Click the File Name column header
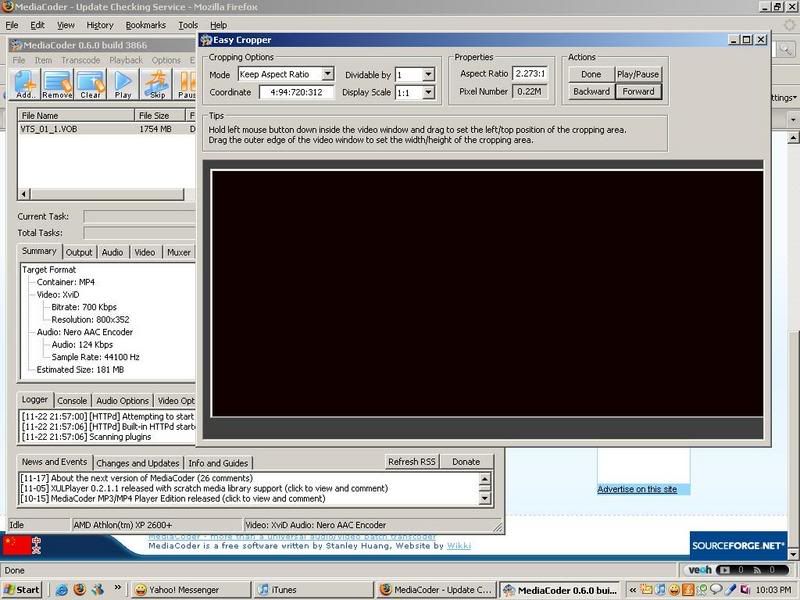This screenshot has width=800, height=600. (x=76, y=115)
